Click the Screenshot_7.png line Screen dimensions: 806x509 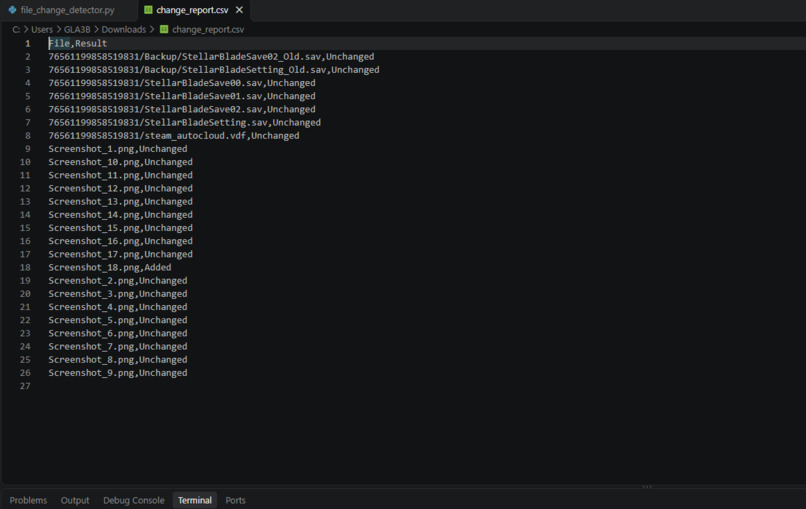click(118, 347)
